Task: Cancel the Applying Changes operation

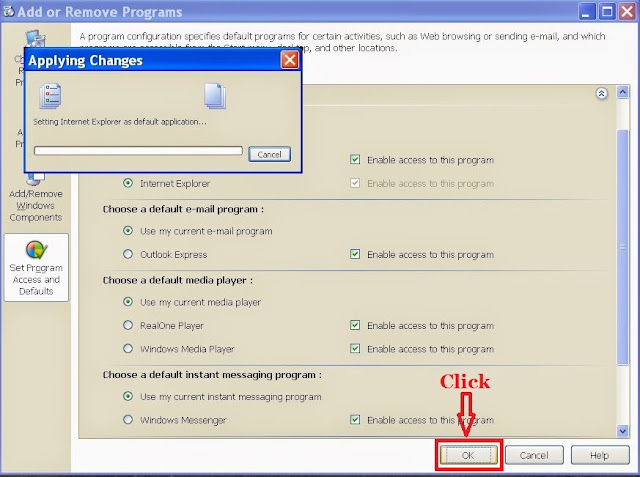Action: tap(269, 154)
